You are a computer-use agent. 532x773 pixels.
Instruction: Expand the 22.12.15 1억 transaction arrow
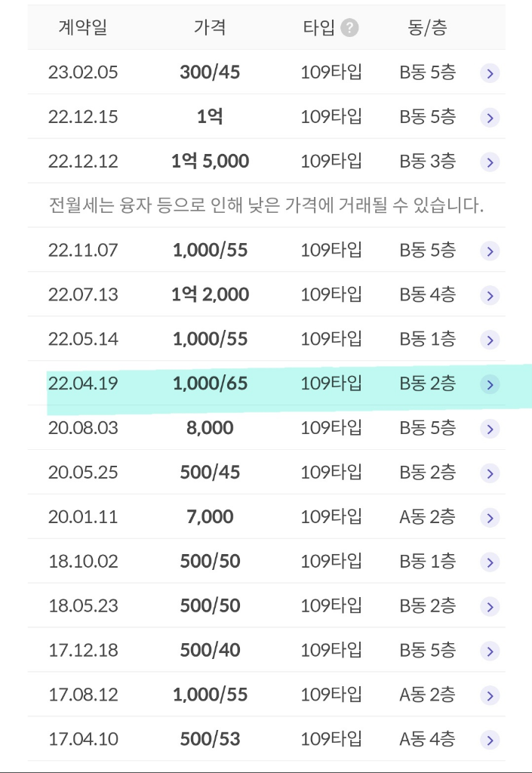pos(490,118)
